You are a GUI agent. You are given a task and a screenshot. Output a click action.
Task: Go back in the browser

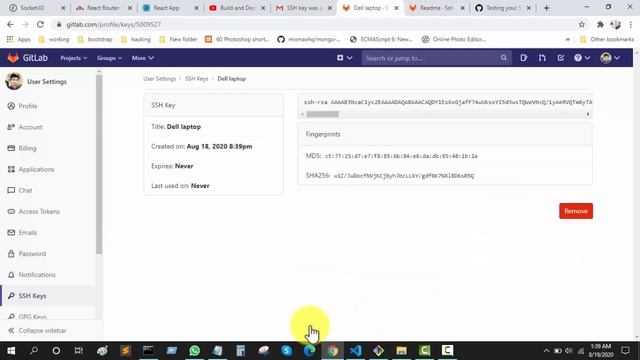pos(10,24)
